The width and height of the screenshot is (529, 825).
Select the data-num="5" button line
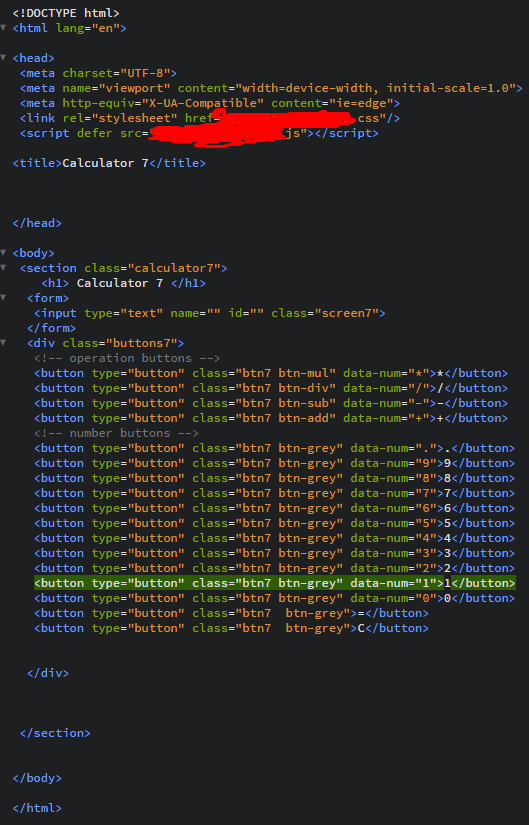tap(275, 523)
